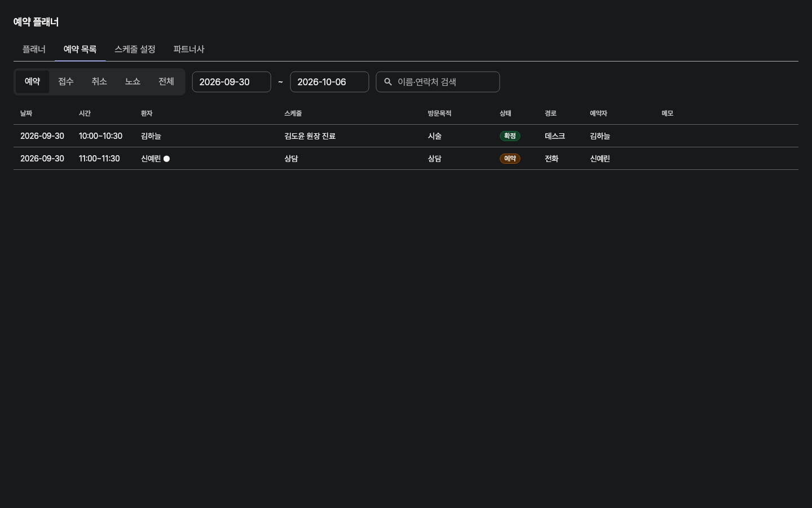Image resolution: width=812 pixels, height=508 pixels.
Task: Open the 파트너사 tab
Action: tap(189, 49)
